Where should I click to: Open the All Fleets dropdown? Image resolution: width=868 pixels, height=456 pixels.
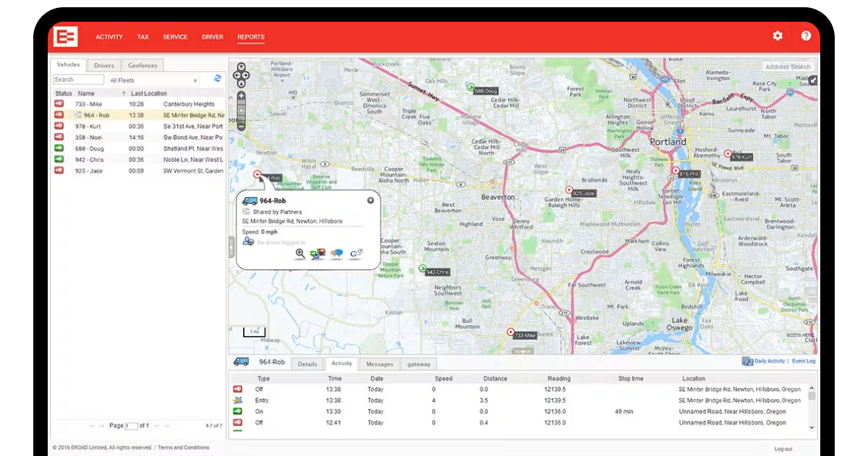(153, 80)
